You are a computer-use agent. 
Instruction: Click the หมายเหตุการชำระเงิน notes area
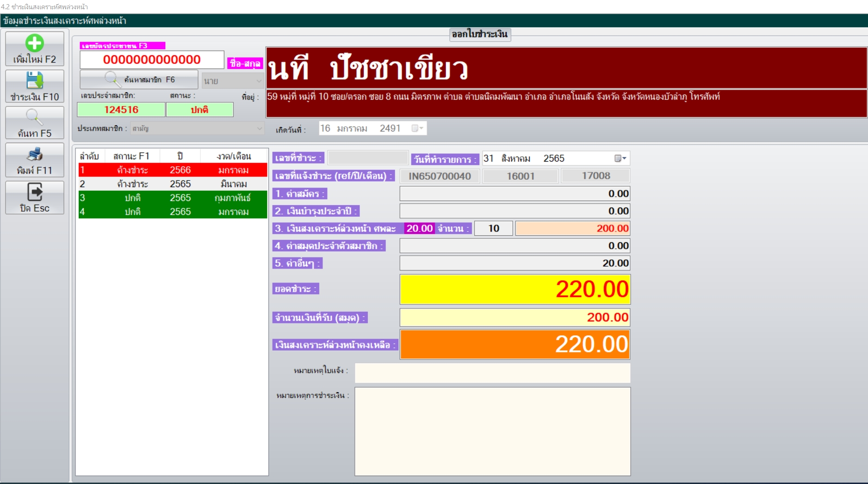(491, 431)
